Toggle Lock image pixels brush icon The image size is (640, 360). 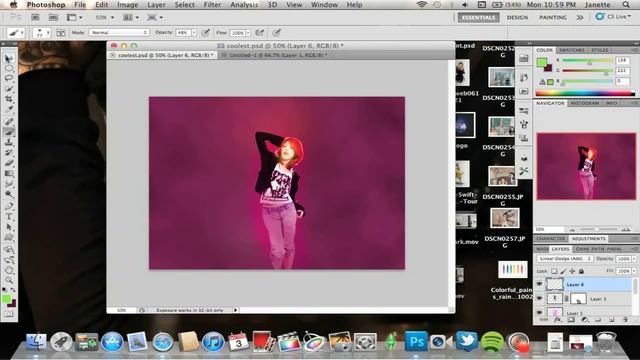tap(563, 271)
